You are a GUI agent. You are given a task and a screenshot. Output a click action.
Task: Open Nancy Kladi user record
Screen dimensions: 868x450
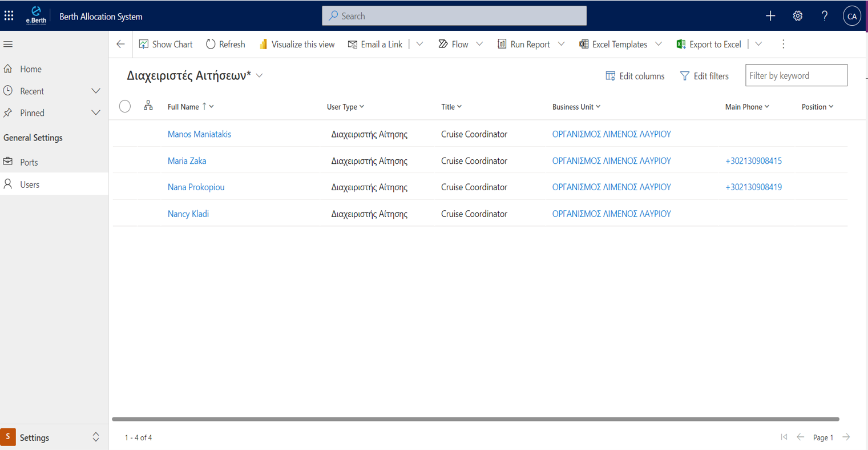pyautogui.click(x=188, y=214)
